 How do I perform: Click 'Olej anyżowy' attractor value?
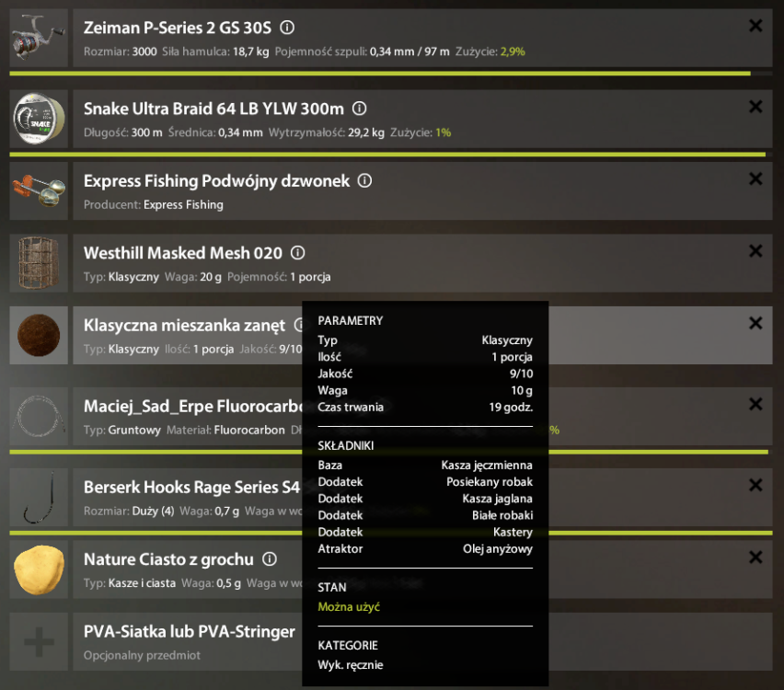[498, 549]
